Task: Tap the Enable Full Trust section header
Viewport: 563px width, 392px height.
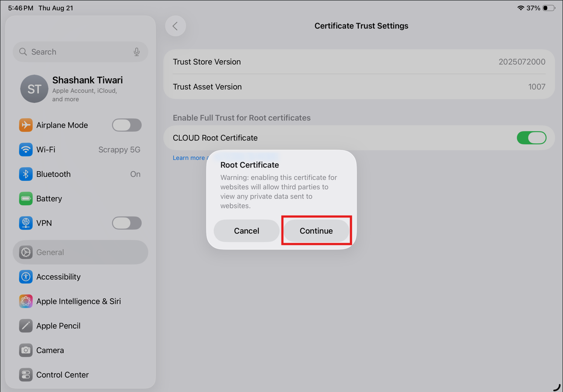Action: [242, 118]
